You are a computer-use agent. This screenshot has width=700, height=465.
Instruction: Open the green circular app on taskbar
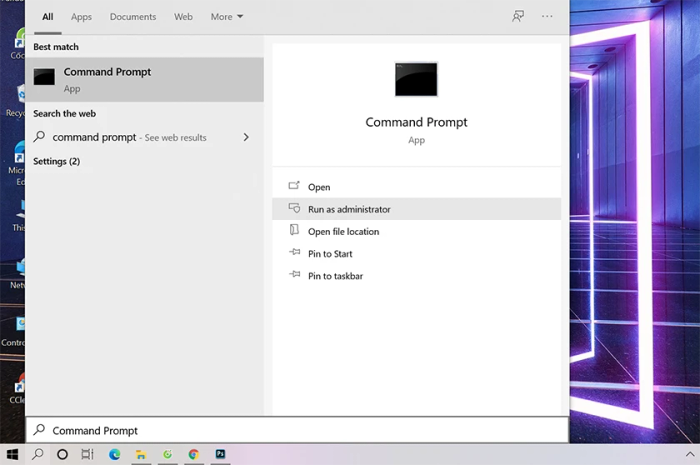point(167,454)
